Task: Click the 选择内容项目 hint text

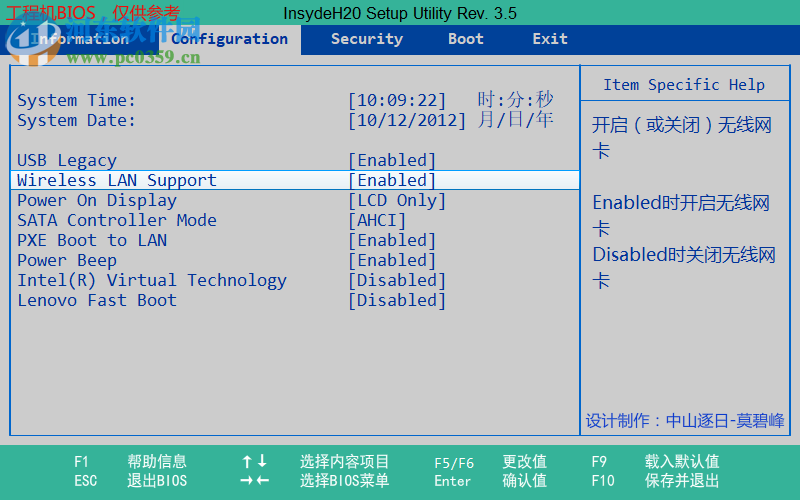Action: pos(344,462)
